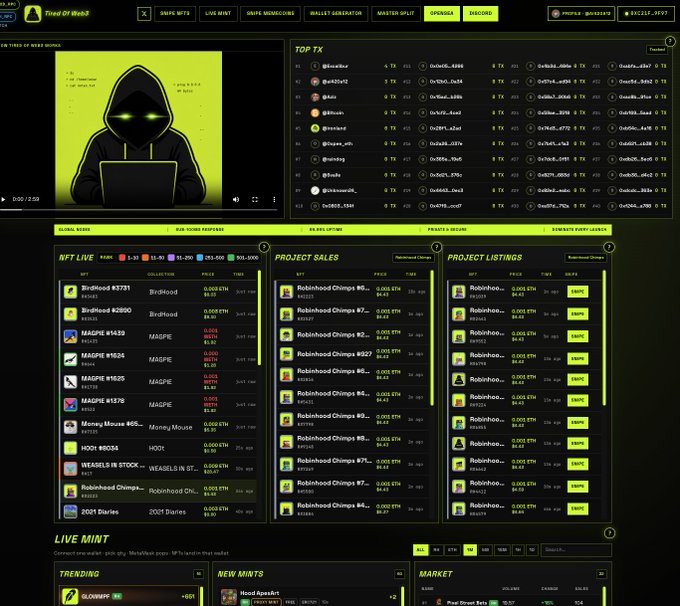Click the purple rank 51-250 swatch
The image size is (680, 606).
click(x=171, y=258)
